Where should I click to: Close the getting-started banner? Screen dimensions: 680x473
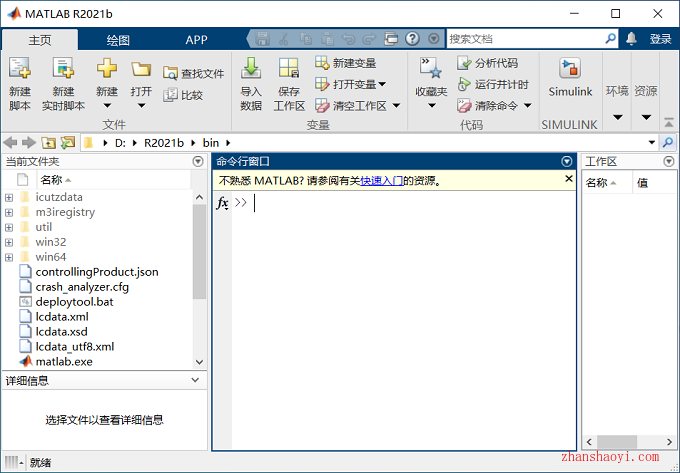pos(569,179)
